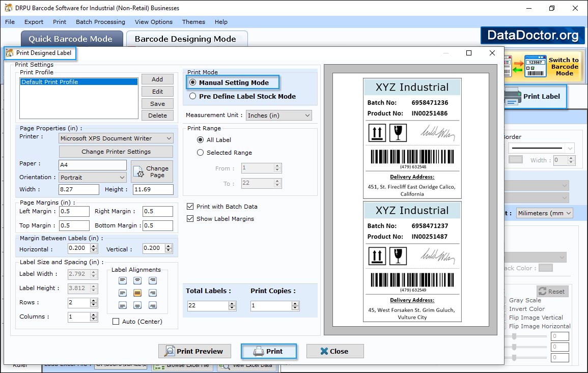This screenshot has height=373, width=588.
Task: Choose Selected Range print option
Action: pyautogui.click(x=200, y=153)
